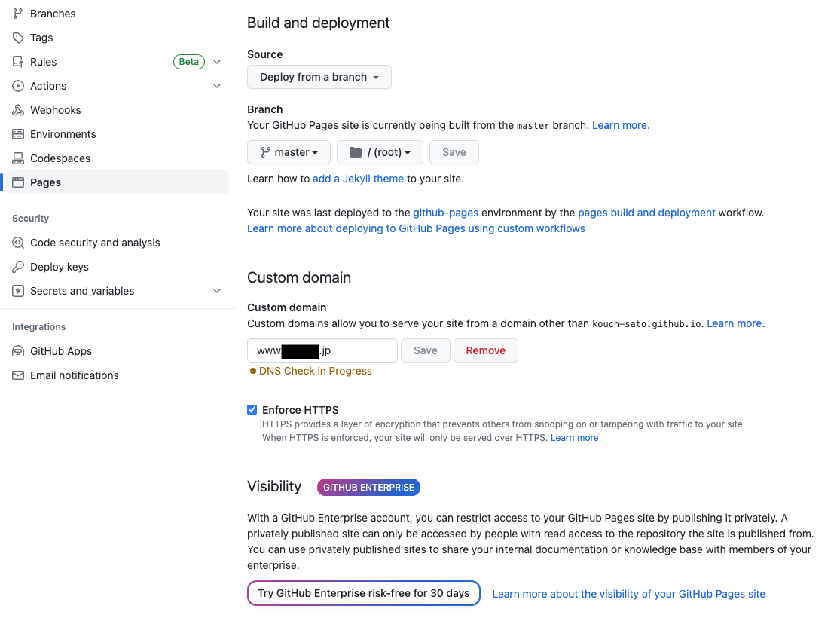Click the Codespaces icon in sidebar
Viewport: 840px width, 621px height.
(x=18, y=158)
